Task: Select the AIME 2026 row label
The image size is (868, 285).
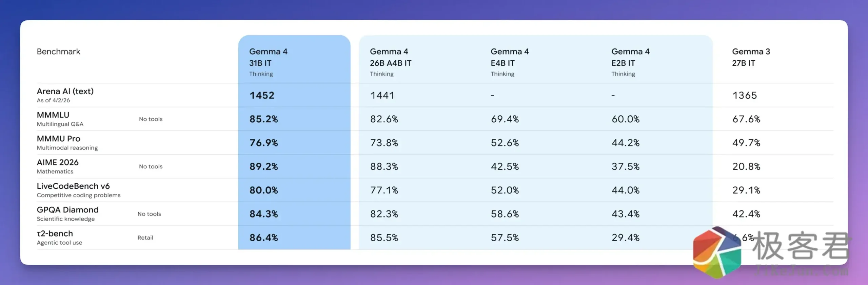Action: click(x=58, y=163)
